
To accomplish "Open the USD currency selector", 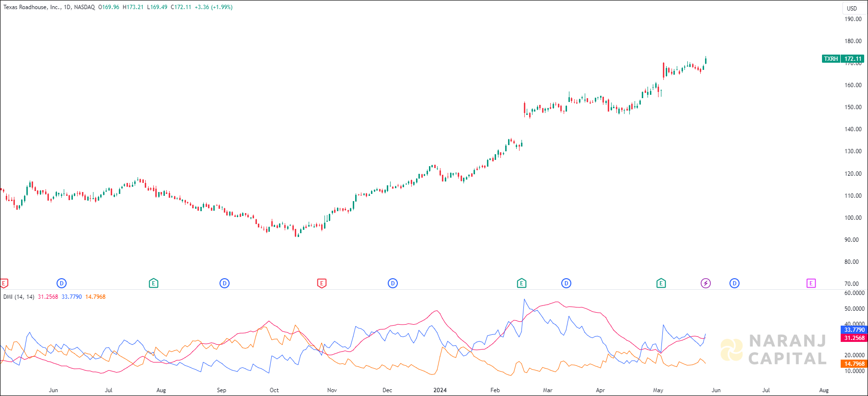I will [x=852, y=8].
